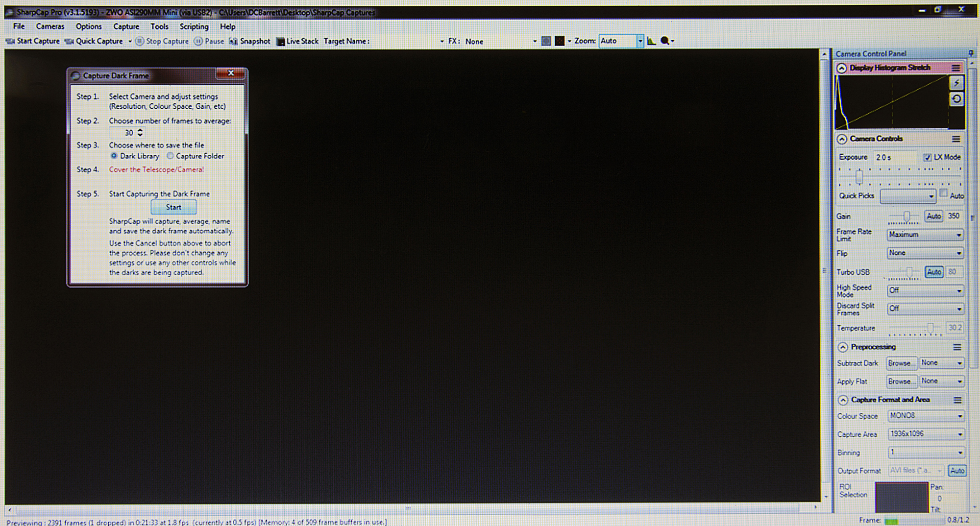Open the Tools menu
Screen dimensions: 980x526
159,26
